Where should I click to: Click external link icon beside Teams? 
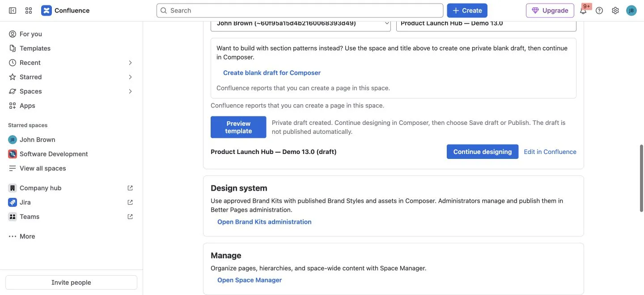130,217
